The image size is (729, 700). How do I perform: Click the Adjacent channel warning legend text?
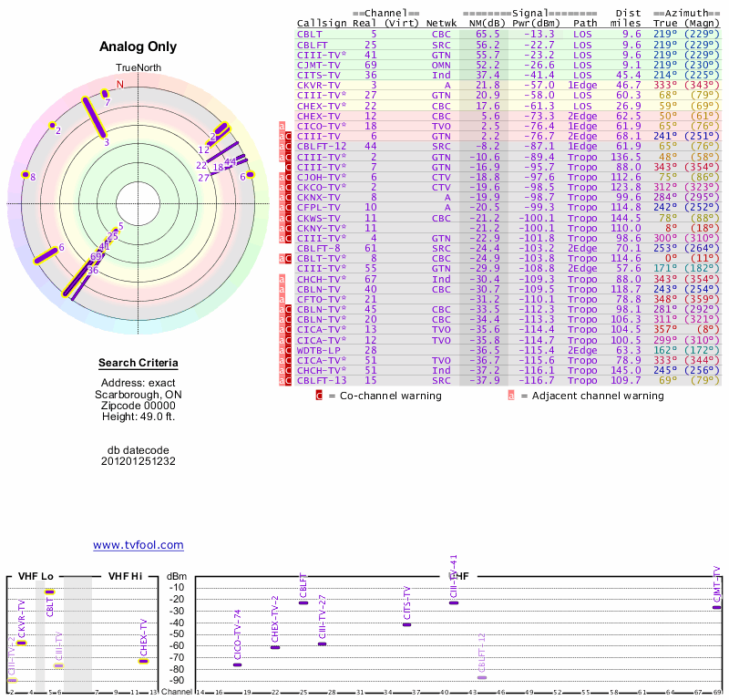tap(598, 396)
